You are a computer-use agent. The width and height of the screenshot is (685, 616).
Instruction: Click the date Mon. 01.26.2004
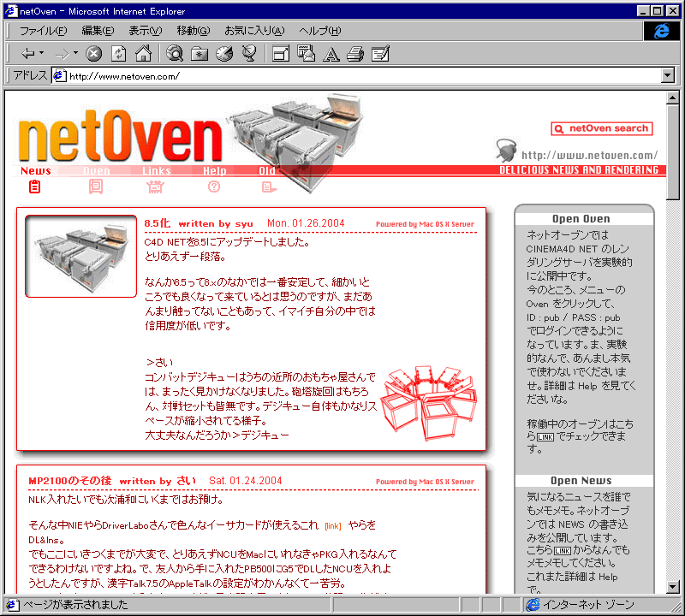point(306,223)
